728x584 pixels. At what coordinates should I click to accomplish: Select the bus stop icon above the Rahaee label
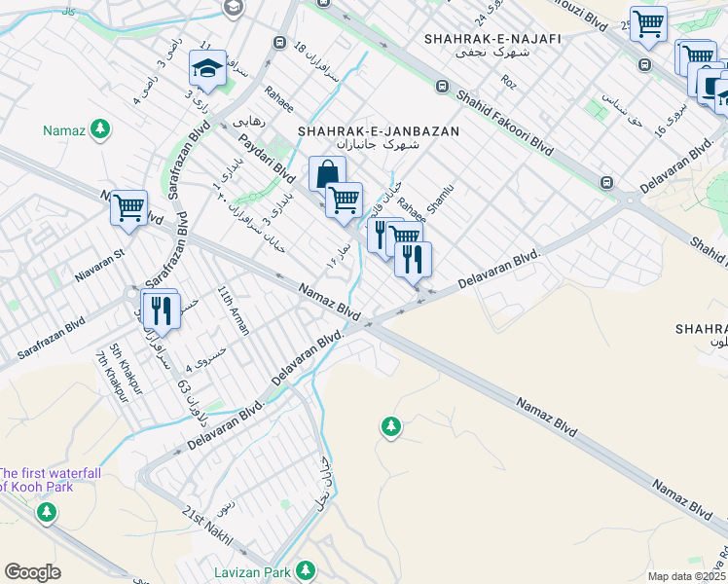[x=279, y=43]
